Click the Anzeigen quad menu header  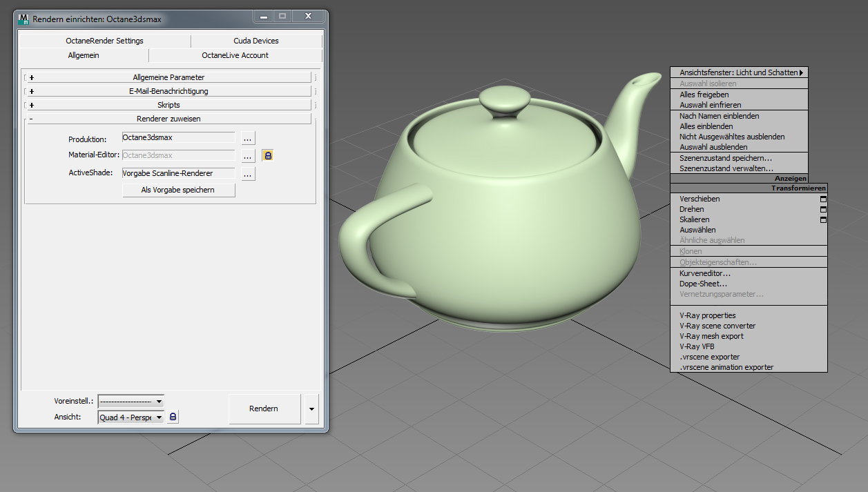739,179
